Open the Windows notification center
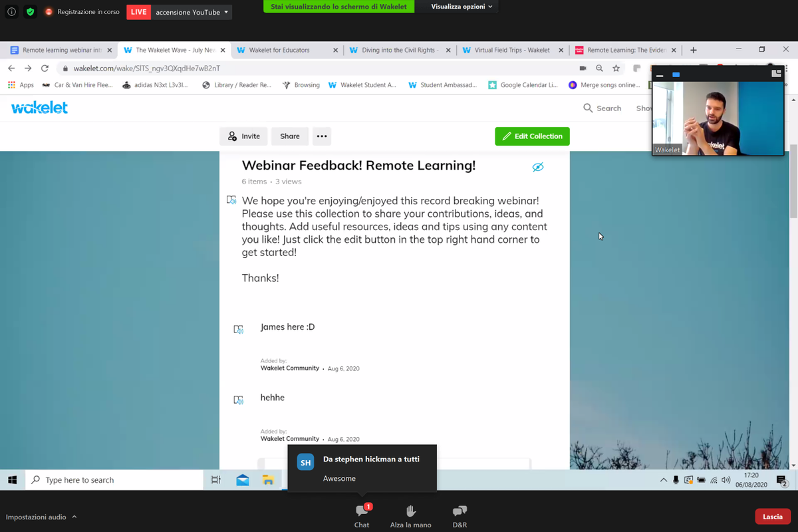The height and width of the screenshot is (532, 798). coord(781,479)
